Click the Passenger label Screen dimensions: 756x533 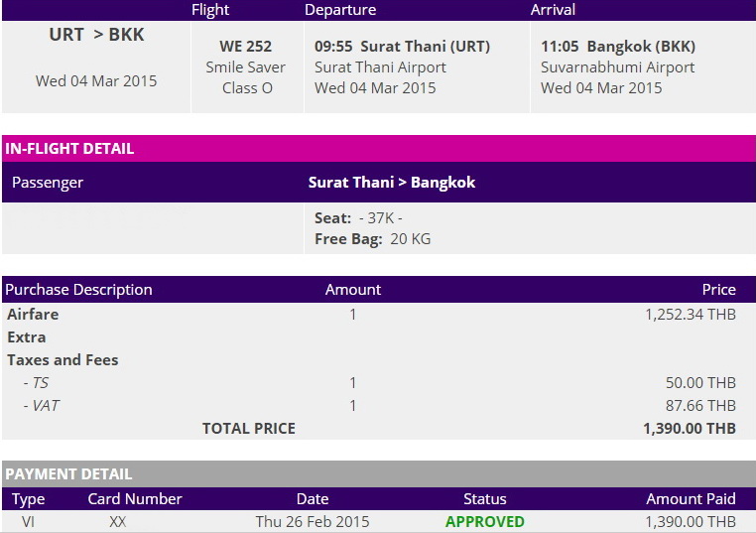47,183
